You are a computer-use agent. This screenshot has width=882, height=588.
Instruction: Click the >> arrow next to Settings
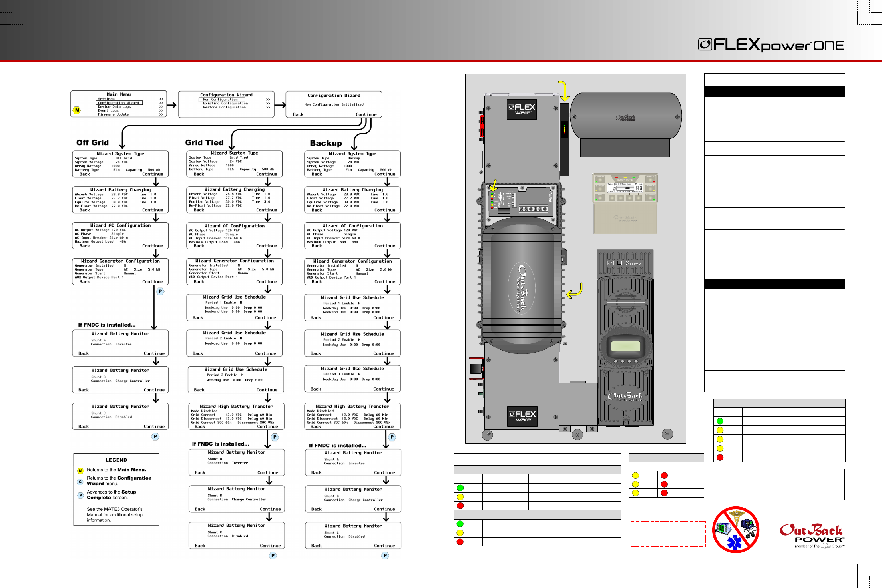[x=161, y=99]
